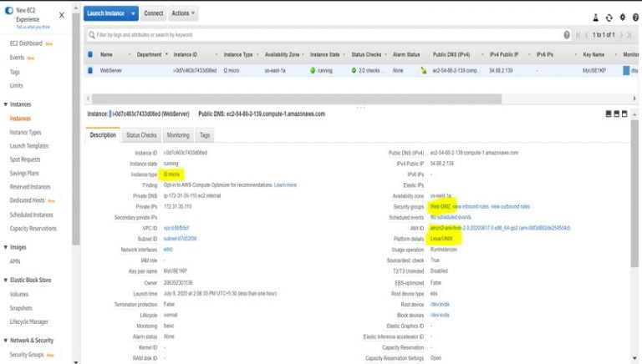Close the New EC2 Experience sidebar
The image size is (642, 364).
tap(61, 15)
